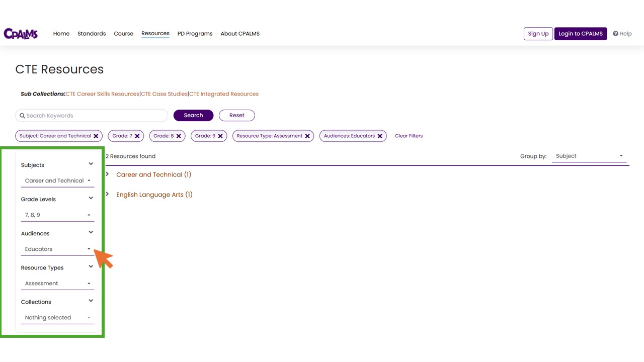644x362 pixels.
Task: Remove the Grade: 9 filter chip
Action: pyautogui.click(x=220, y=136)
